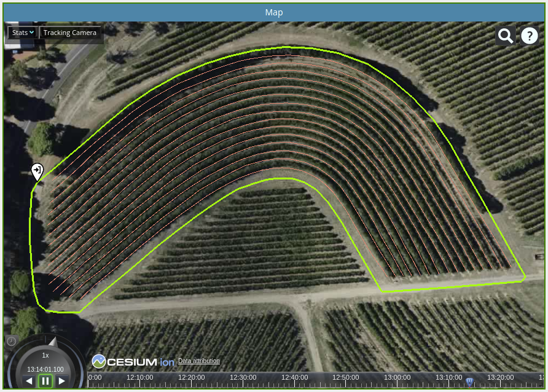
Task: Open the Data attribution link
Action: click(x=198, y=361)
